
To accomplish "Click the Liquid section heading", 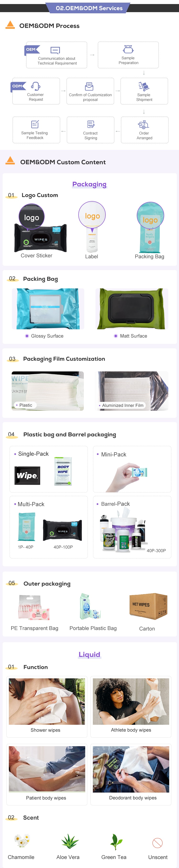I will coord(89,654).
